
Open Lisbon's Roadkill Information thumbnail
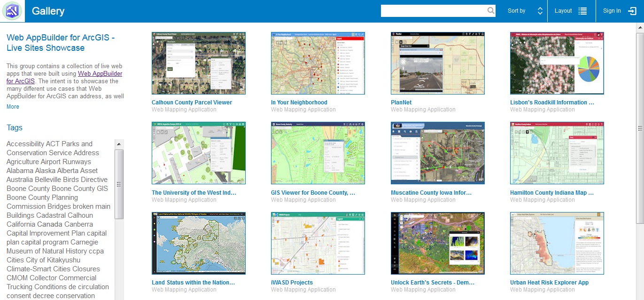tap(557, 63)
